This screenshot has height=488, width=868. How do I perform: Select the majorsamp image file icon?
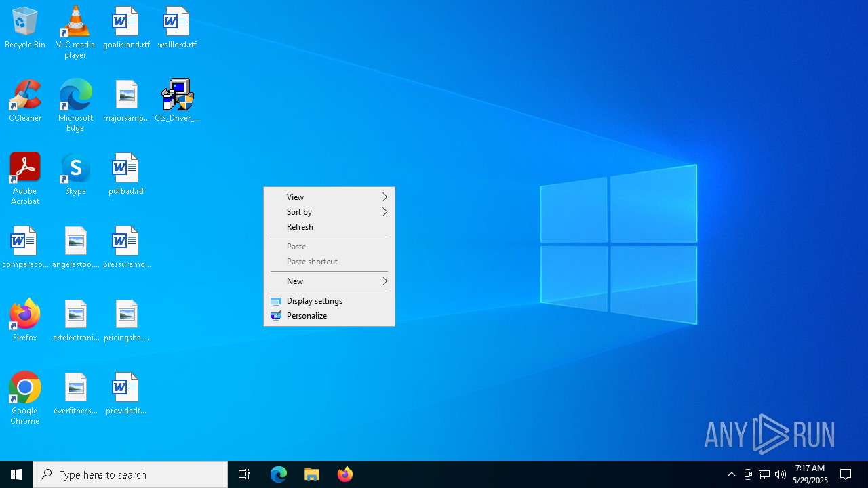coord(126,101)
